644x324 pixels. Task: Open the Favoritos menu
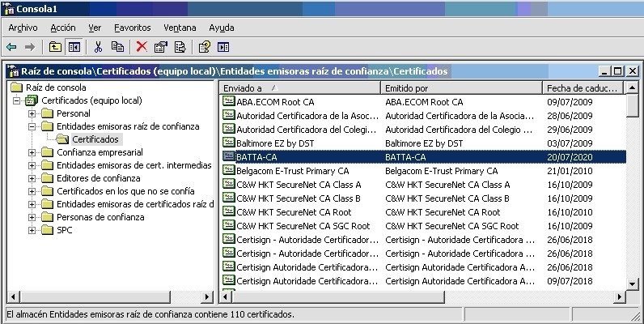pyautogui.click(x=132, y=28)
